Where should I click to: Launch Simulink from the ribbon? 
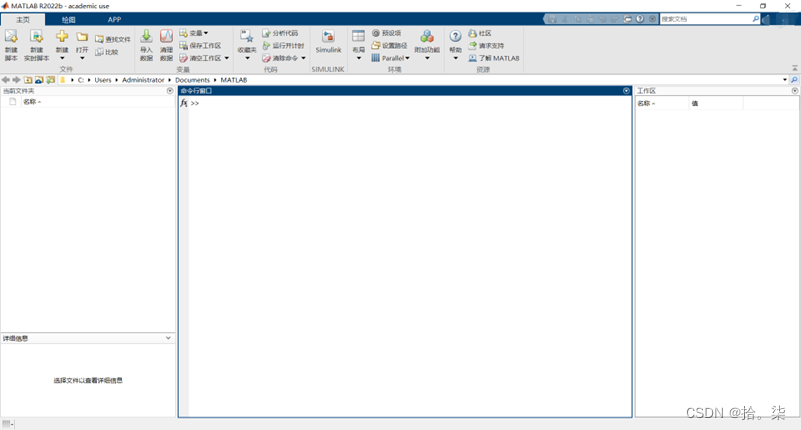point(328,42)
